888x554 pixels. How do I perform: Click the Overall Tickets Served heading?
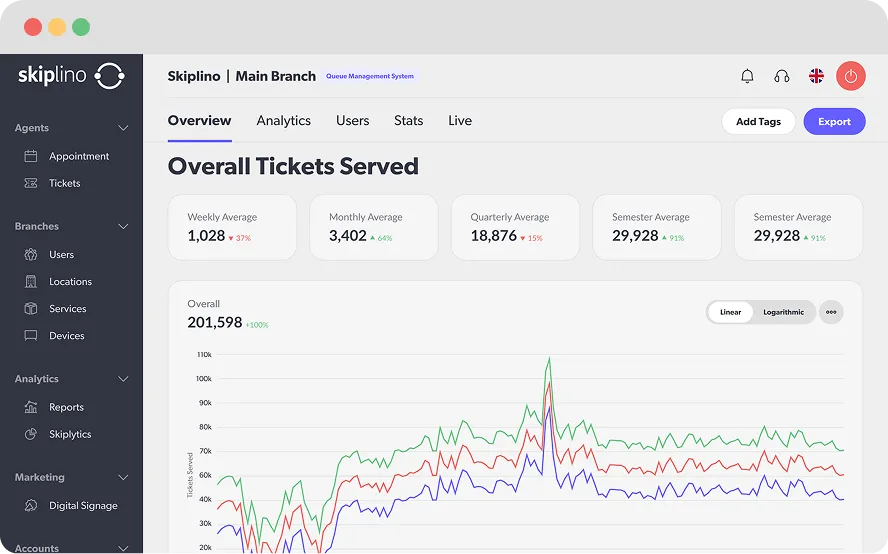[293, 167]
